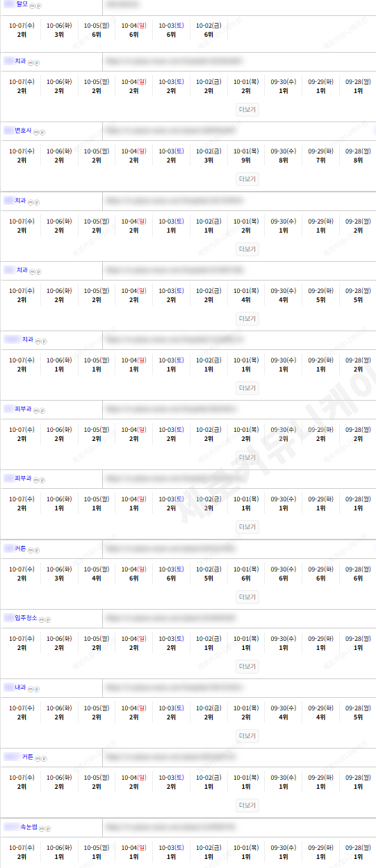The width and height of the screenshot is (376, 868).
Task: Click the 3위 cell in the 변호사 row
Action: [209, 160]
